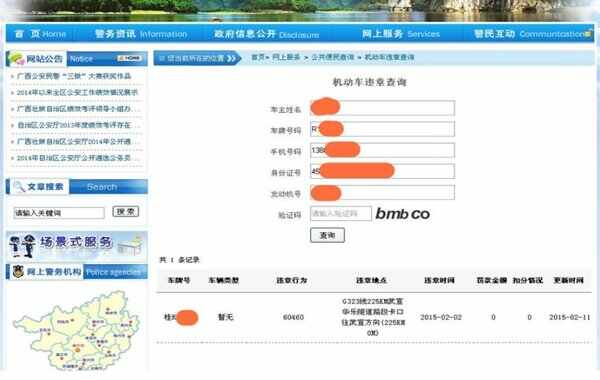
Task: Click the query button under captcha
Action: point(328,235)
